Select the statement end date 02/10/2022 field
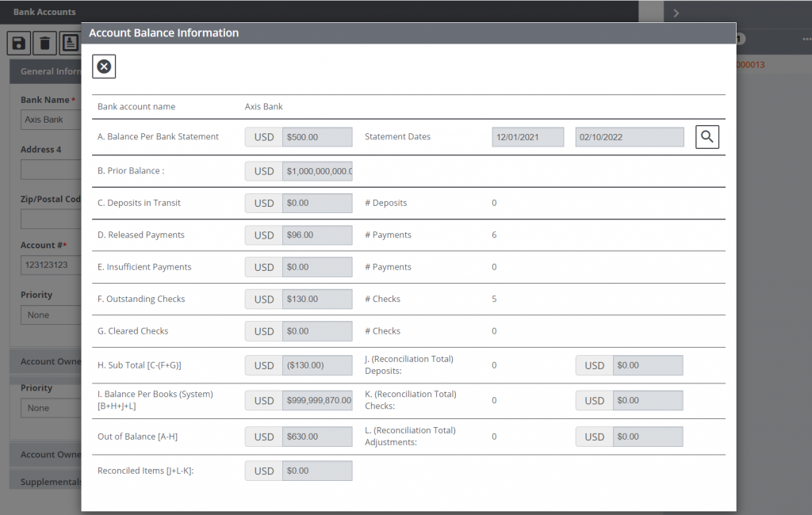This screenshot has height=515, width=812. [629, 137]
